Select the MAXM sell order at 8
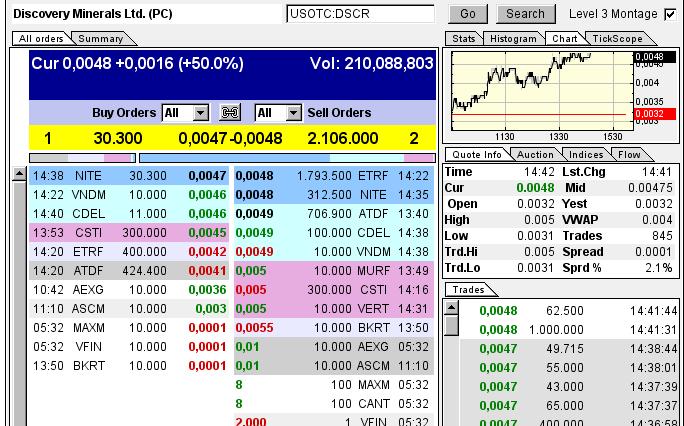684x426 pixels. tap(334, 385)
